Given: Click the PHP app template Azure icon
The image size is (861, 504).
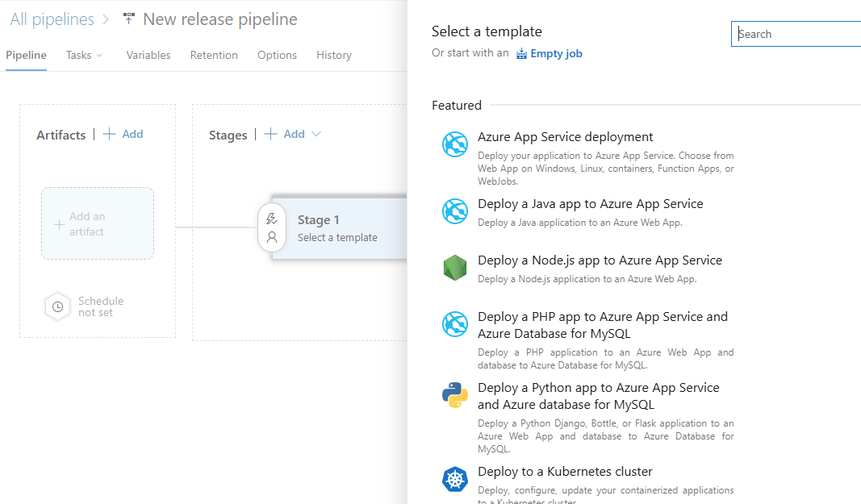Looking at the screenshot, I should pos(455,324).
